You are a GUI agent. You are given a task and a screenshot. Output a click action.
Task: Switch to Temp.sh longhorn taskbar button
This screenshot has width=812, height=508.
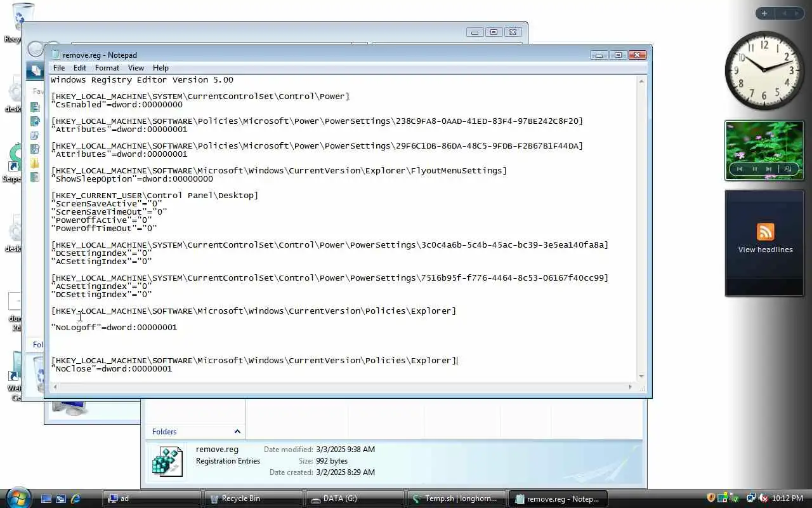(456, 498)
